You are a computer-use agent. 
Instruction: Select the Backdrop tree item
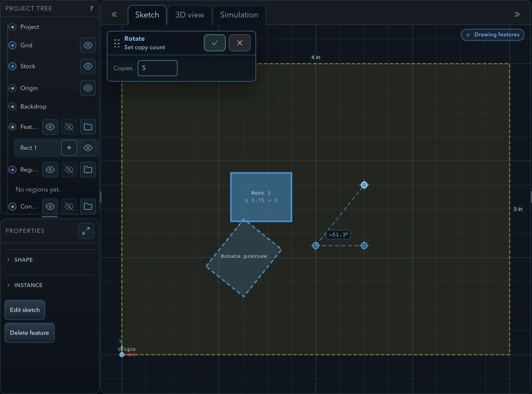pos(33,106)
